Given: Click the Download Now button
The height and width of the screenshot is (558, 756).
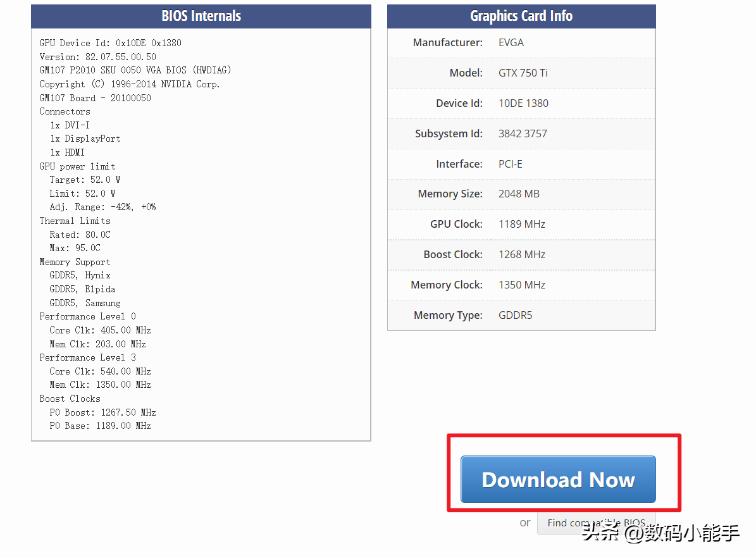Looking at the screenshot, I should tap(557, 480).
